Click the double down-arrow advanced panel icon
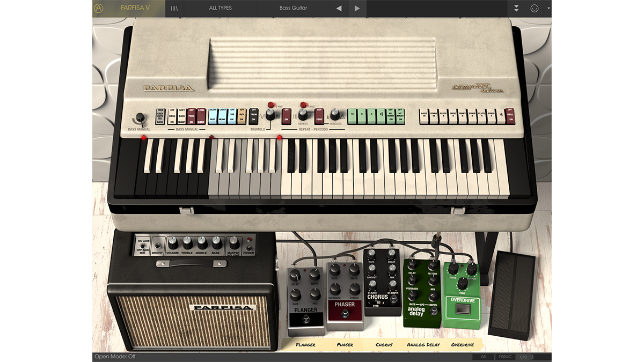This screenshot has height=362, width=644. pos(516,8)
